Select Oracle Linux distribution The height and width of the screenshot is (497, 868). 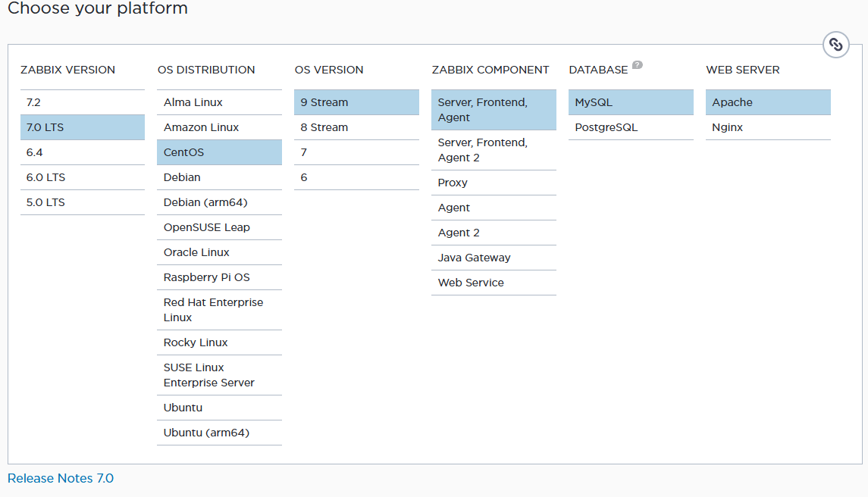(219, 252)
